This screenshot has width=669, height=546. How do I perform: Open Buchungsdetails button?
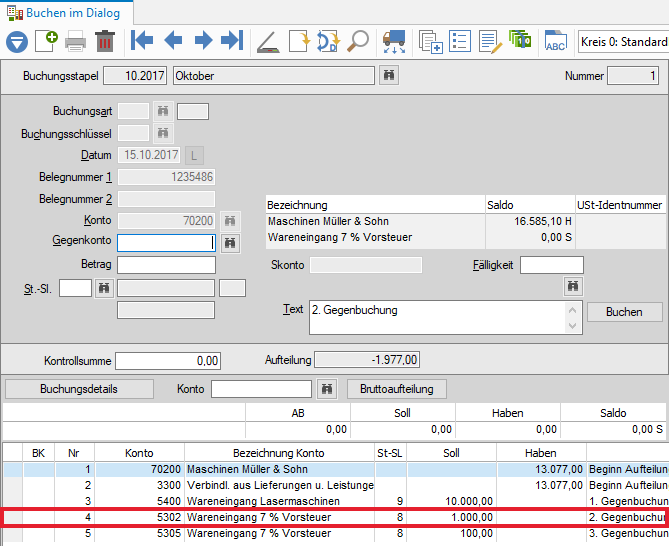pos(79,389)
